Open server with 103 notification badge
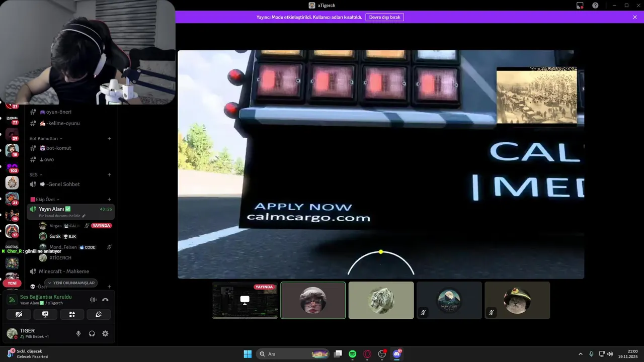644x362 pixels. [12, 166]
